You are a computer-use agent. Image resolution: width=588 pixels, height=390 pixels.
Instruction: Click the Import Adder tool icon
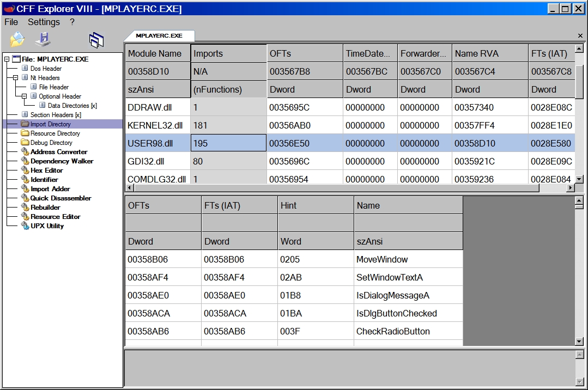click(x=25, y=188)
